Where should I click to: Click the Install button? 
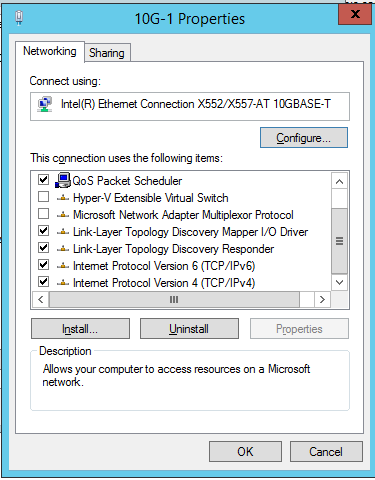pos(80,329)
